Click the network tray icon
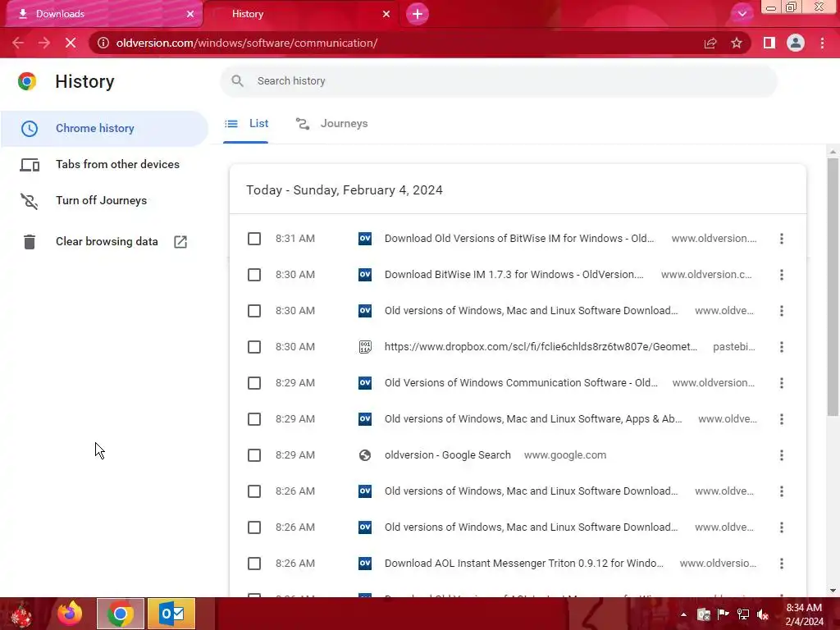The width and height of the screenshot is (840, 630). pos(743,614)
